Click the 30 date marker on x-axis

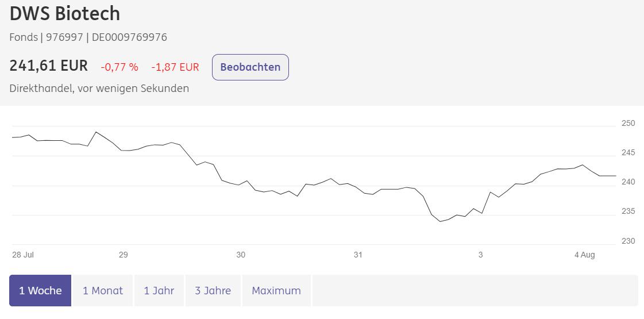241,255
